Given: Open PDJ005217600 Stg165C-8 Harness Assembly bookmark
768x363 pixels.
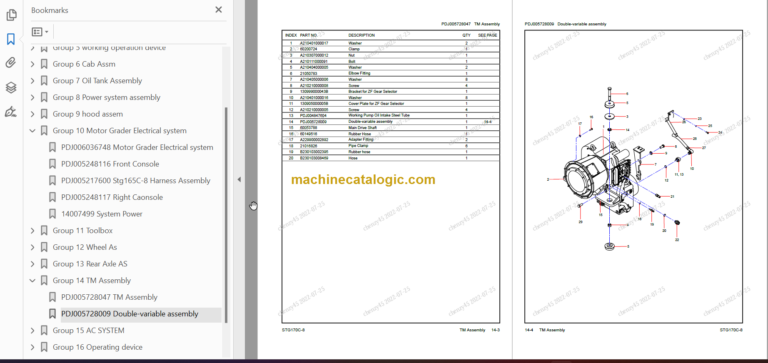Looking at the screenshot, I should click(136, 180).
